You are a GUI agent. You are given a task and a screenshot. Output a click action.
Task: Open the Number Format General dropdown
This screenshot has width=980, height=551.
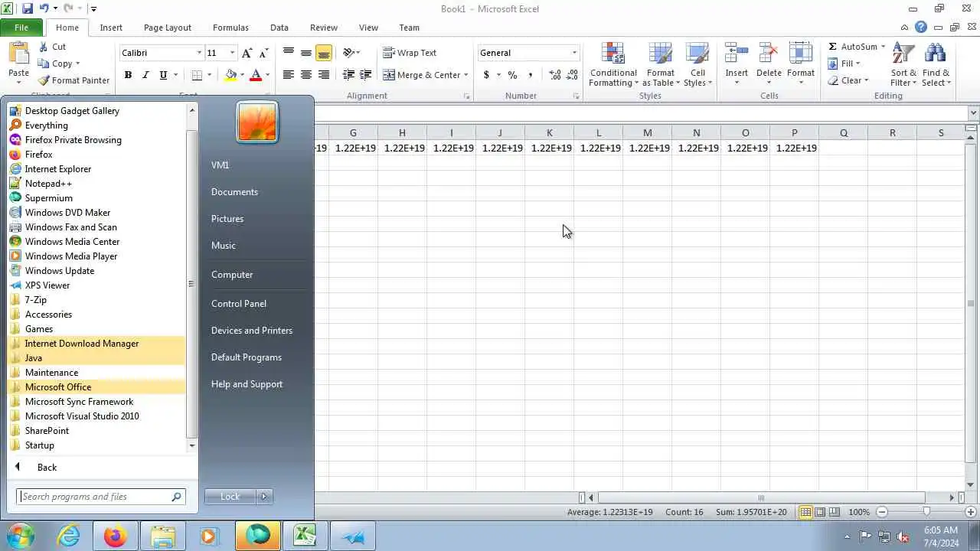click(x=574, y=53)
